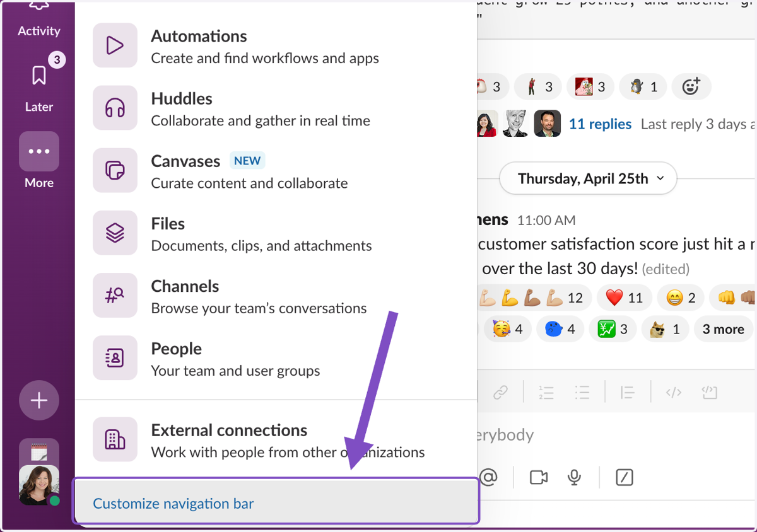Click the record video clip camera icon
The height and width of the screenshot is (532, 757).
tap(539, 478)
